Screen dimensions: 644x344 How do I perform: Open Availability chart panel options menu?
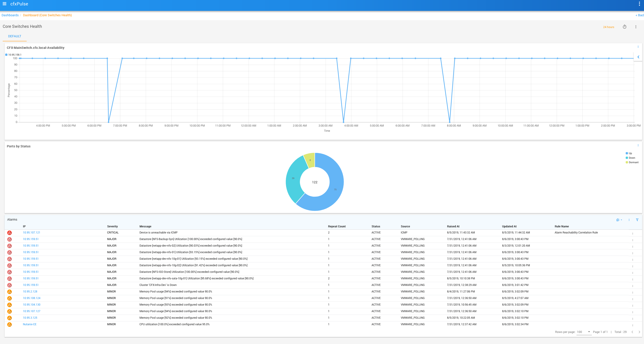pyautogui.click(x=638, y=47)
